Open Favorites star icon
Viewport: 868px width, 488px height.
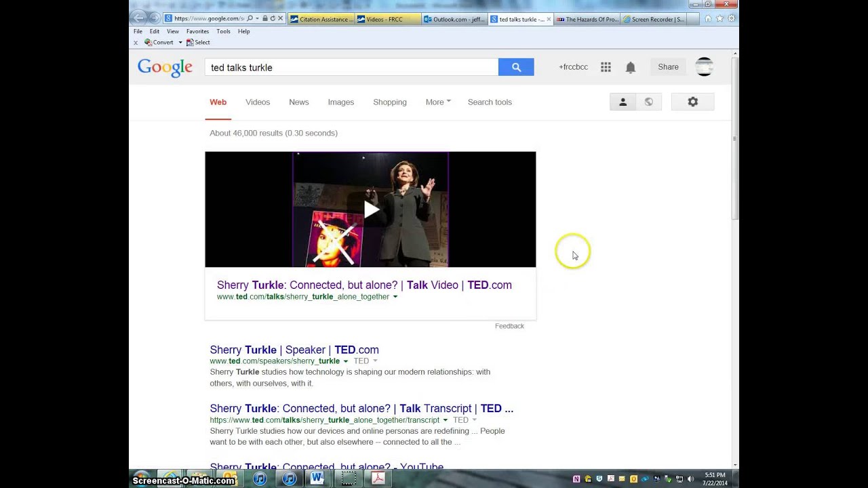pyautogui.click(x=719, y=19)
